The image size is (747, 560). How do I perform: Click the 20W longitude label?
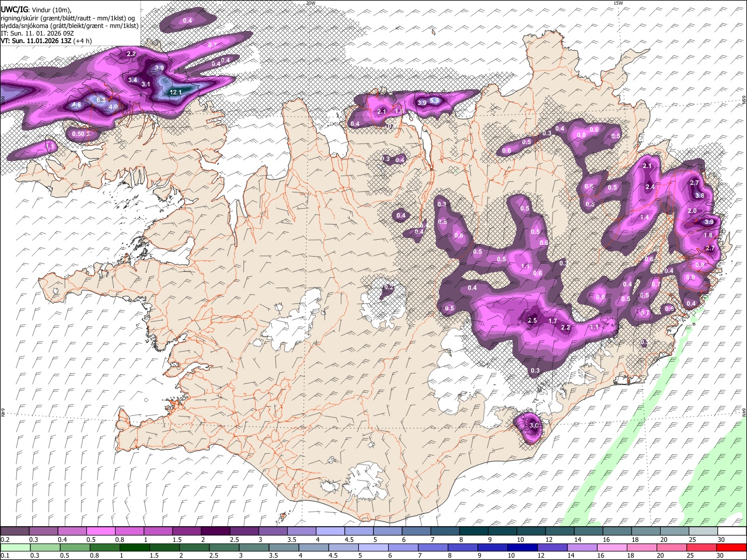310,3
